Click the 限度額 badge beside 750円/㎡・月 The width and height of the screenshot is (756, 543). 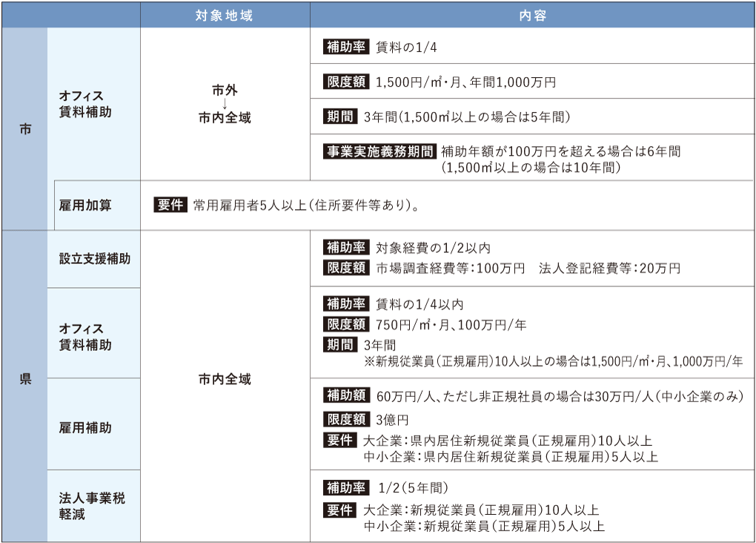[346, 324]
